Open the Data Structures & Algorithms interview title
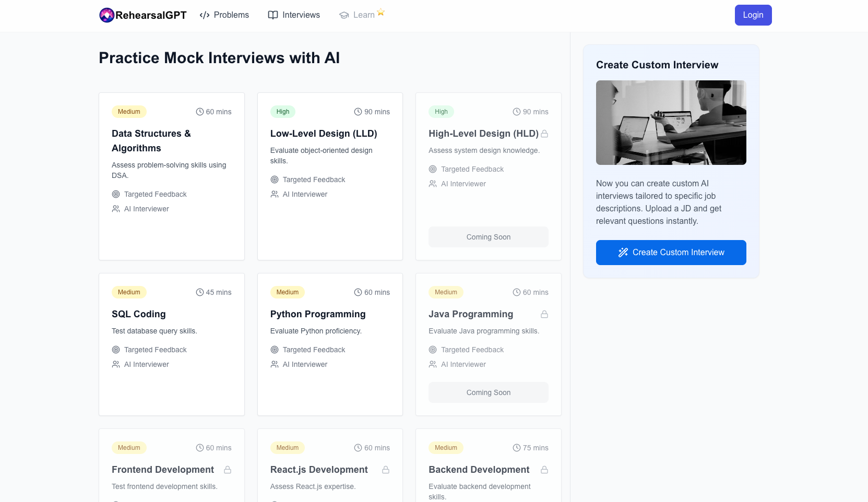Viewport: 868px width, 502px height. pyautogui.click(x=151, y=141)
